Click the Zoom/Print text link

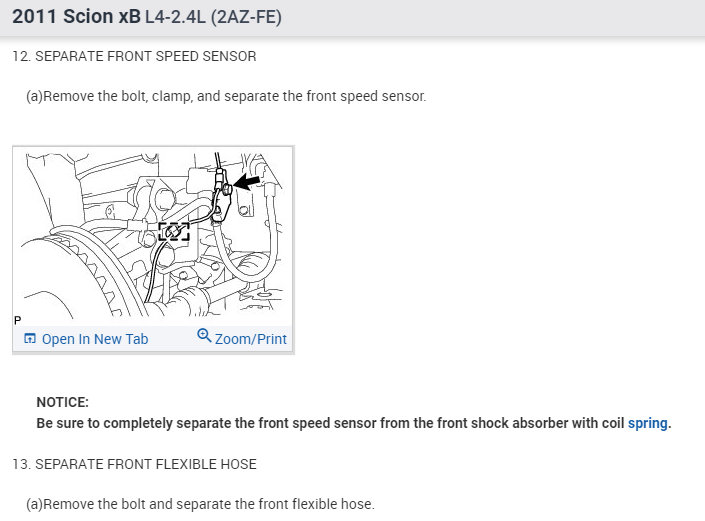click(251, 339)
